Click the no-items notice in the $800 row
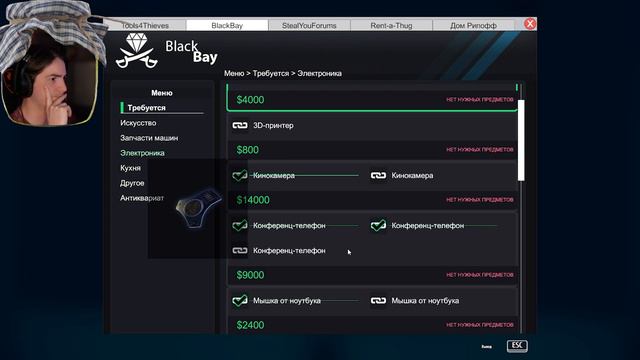This screenshot has height=360, width=640. click(480, 150)
